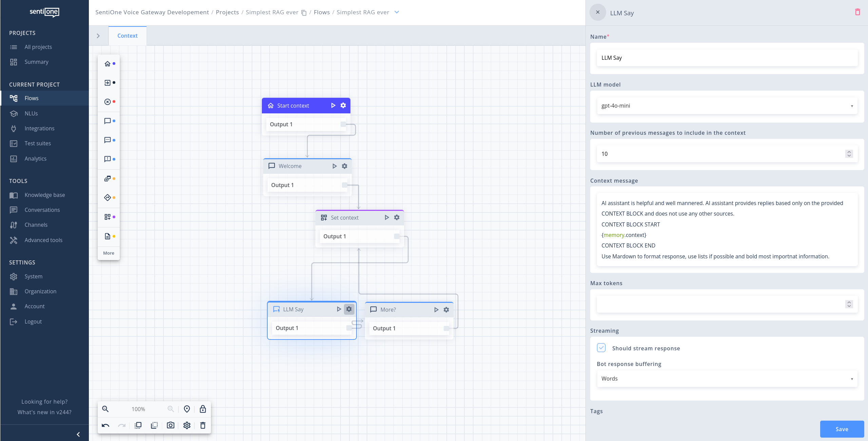The width and height of the screenshot is (868, 441).
Task: Open All projects menu item
Action: point(38,47)
